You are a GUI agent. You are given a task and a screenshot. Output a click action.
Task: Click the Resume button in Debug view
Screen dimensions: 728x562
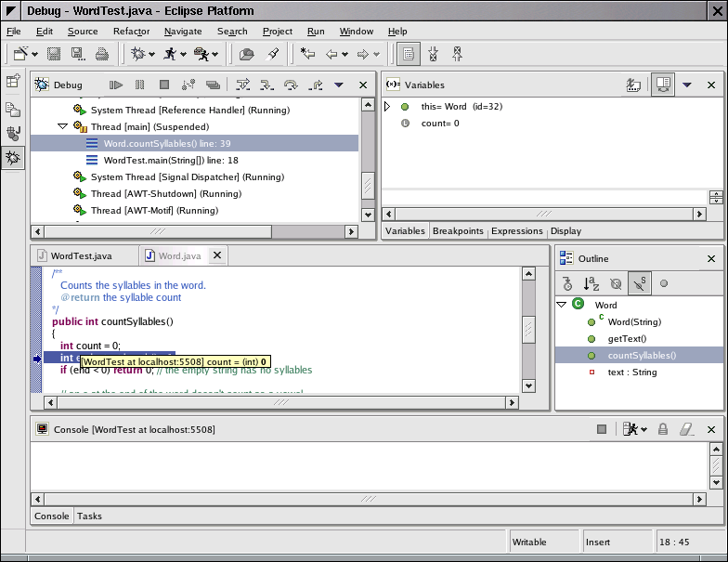[x=116, y=85]
